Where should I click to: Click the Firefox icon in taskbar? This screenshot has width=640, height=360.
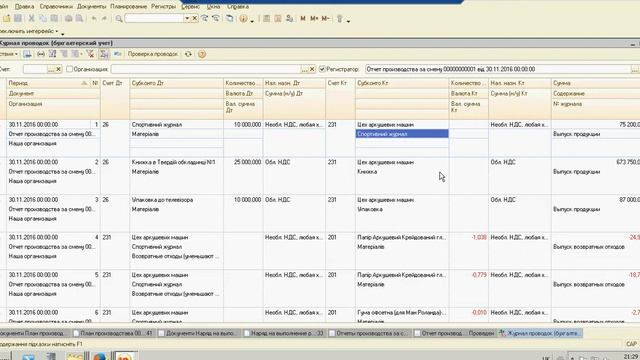(x=100, y=356)
